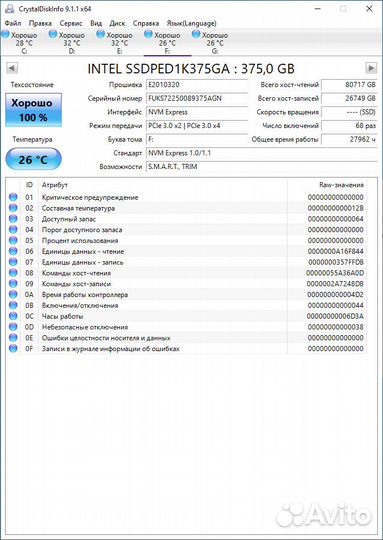Select row Небезопасные отключения
The height and width of the screenshot is (540, 383).
[x=187, y=327]
